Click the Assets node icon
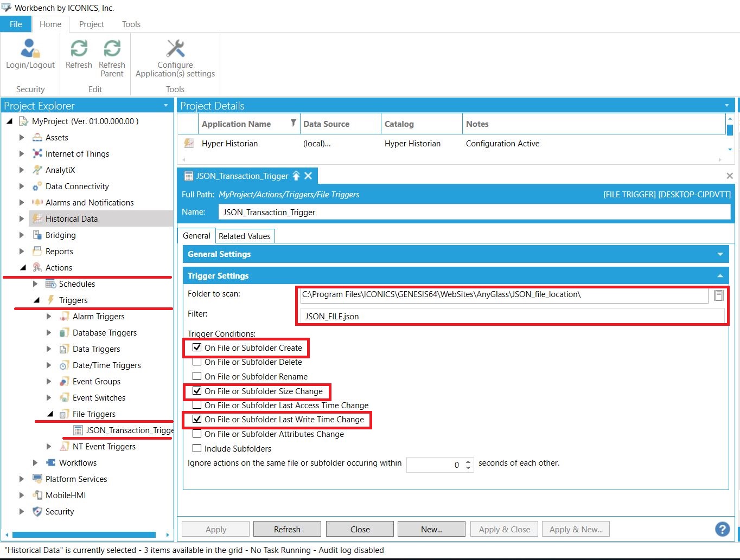This screenshot has width=740, height=560. click(x=37, y=138)
